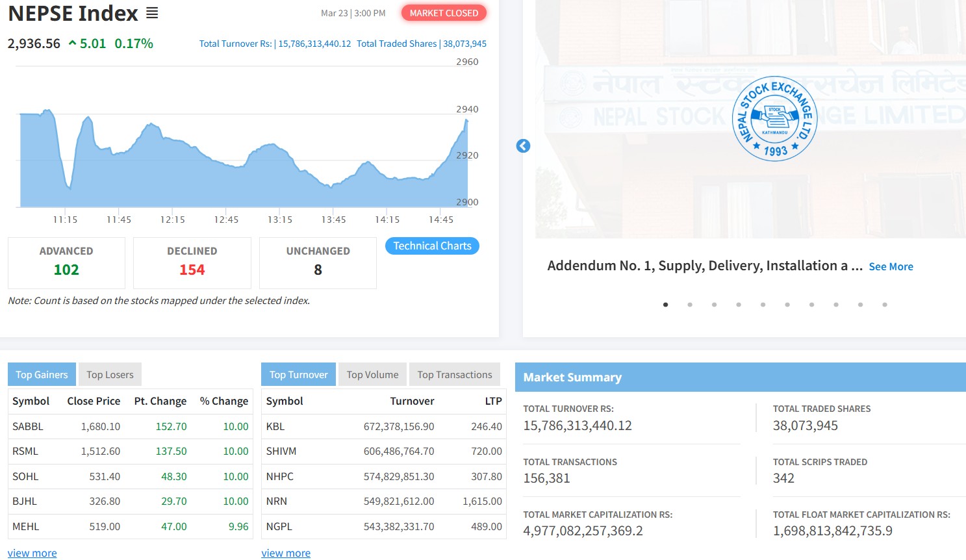Click the previous slide arrow on carousel

523,146
